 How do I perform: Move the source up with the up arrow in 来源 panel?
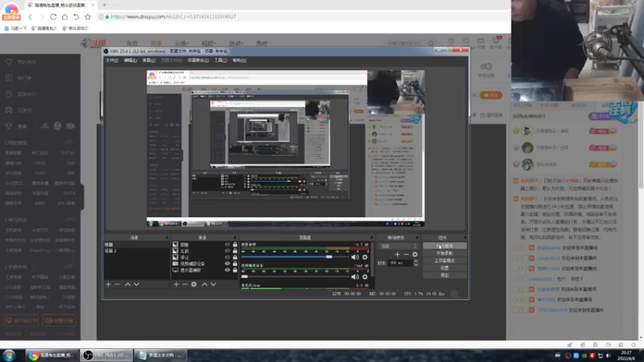coord(204,284)
